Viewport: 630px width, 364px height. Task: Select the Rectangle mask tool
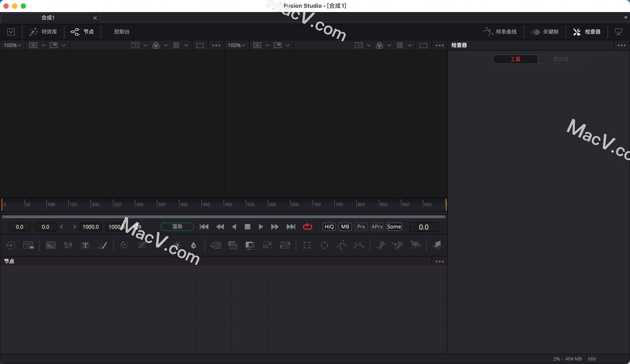(x=307, y=245)
